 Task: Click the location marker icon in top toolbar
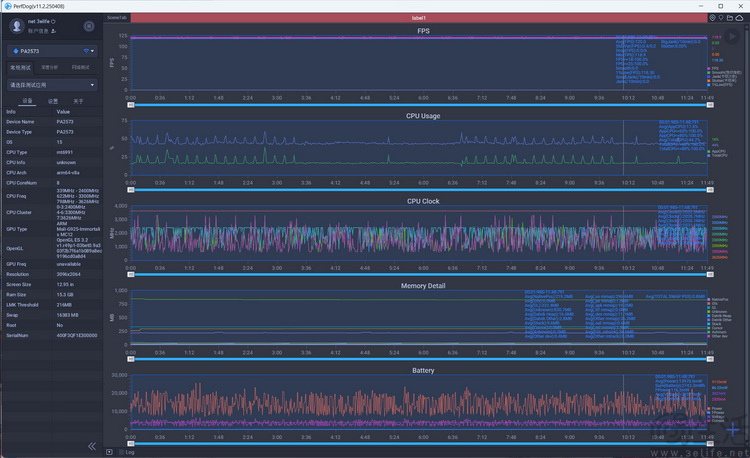712,18
